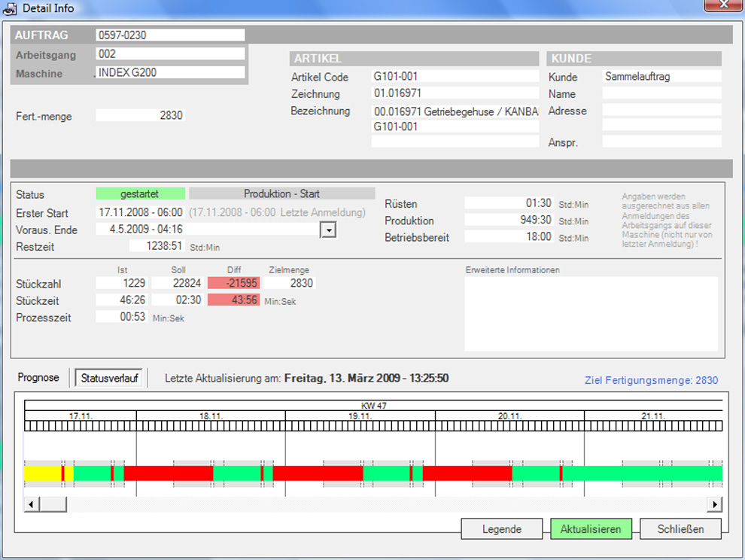The width and height of the screenshot is (745, 560).
Task: Click the 17.11. date header in the timeline
Action: (x=81, y=416)
